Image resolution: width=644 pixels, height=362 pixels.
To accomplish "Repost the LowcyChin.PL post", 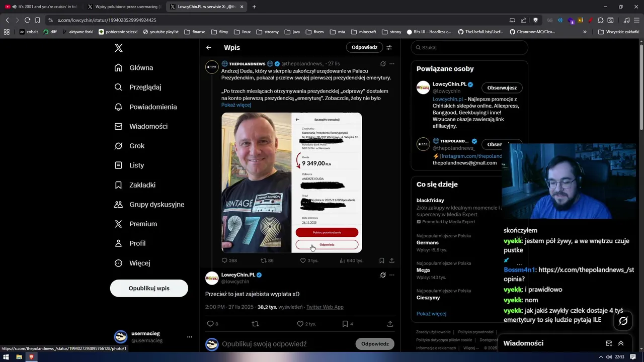I will 255,324.
